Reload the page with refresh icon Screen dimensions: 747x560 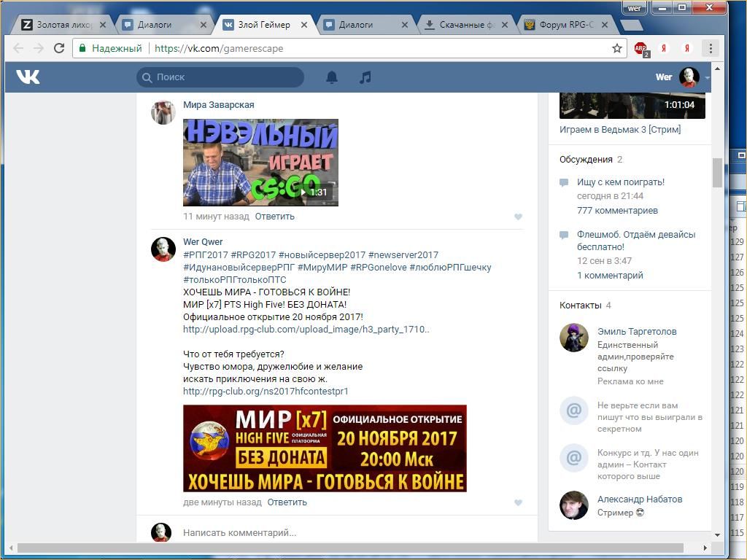[x=59, y=48]
